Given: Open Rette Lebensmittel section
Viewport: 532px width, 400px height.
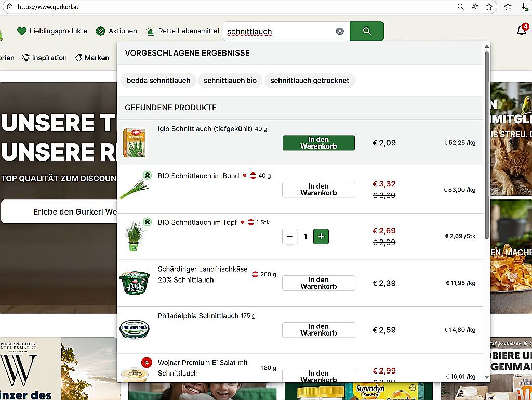Looking at the screenshot, I should tap(182, 31).
